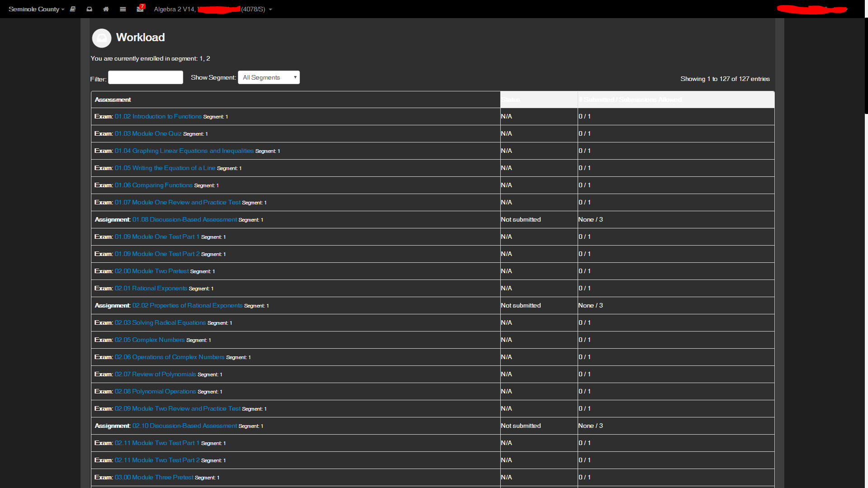
Task: Go to the home icon in navbar
Action: pos(106,9)
